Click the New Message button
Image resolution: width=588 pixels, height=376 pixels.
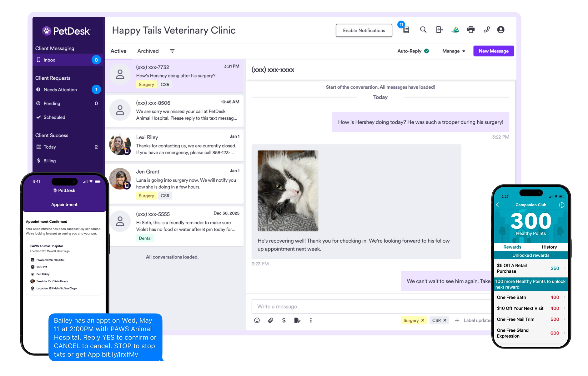point(494,51)
